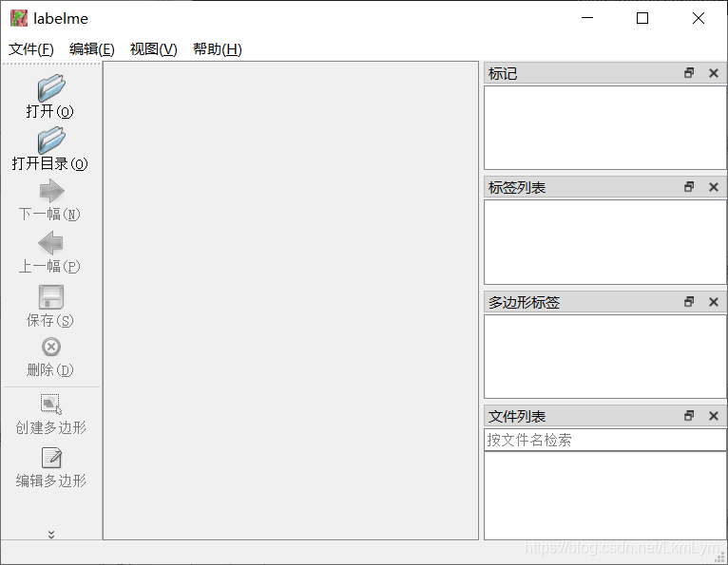This screenshot has width=728, height=565.
Task: Float the 标签列表 panel
Action: click(x=689, y=187)
